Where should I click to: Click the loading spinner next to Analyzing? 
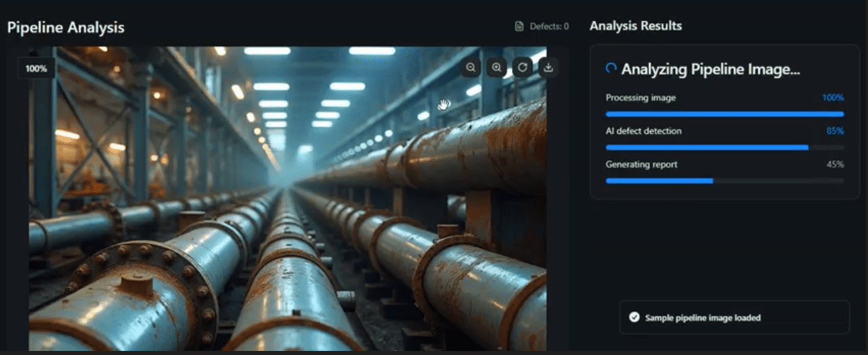click(x=611, y=68)
